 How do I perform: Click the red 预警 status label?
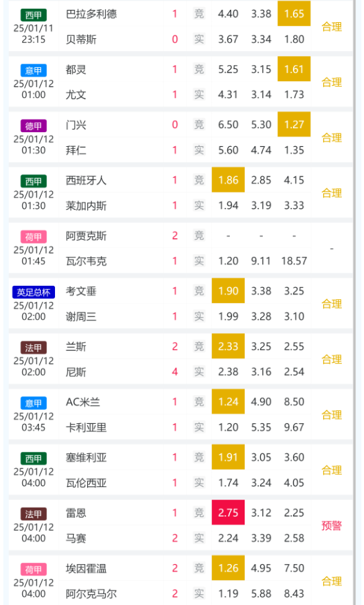(332, 525)
